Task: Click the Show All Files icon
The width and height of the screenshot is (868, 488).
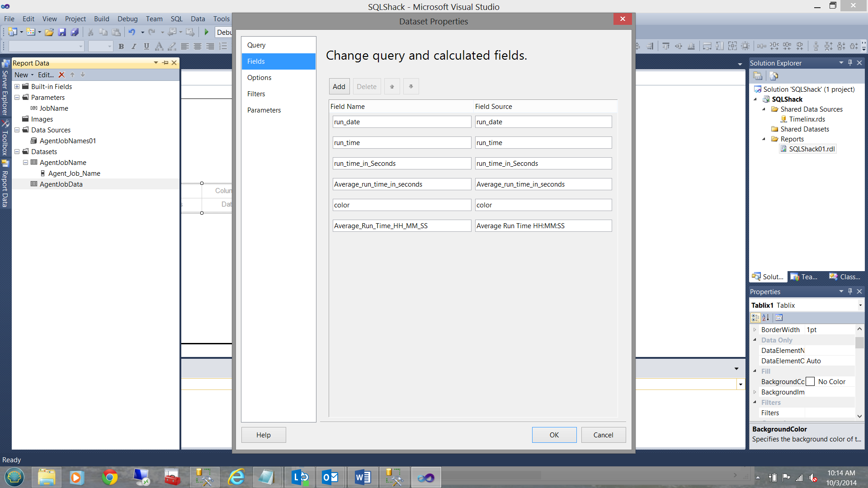Action: click(774, 76)
